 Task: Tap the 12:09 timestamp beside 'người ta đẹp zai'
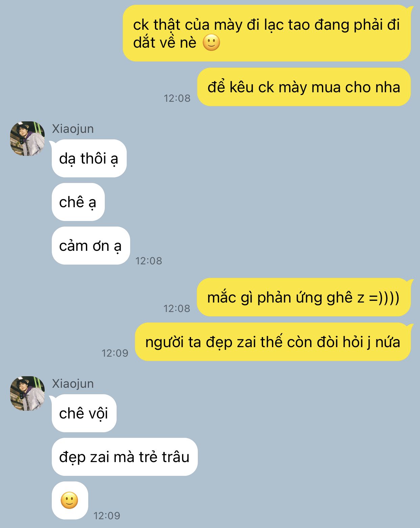[115, 353]
